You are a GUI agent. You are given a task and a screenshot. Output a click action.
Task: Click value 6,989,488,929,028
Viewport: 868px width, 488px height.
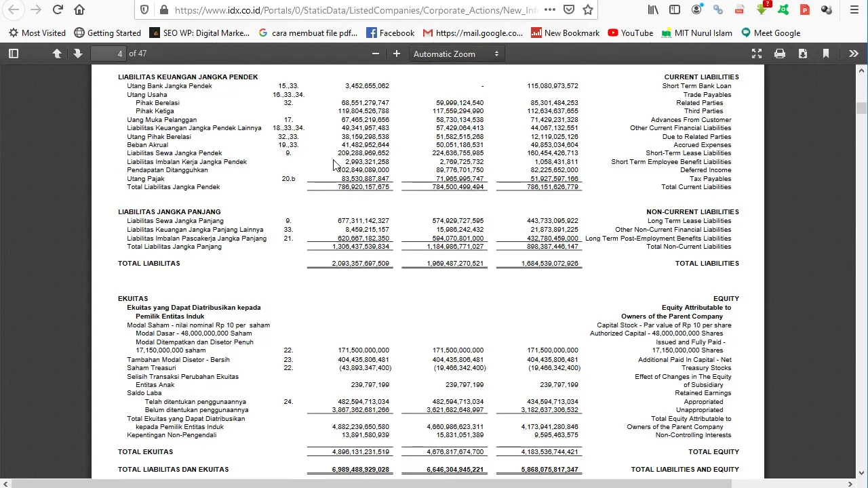361,469
